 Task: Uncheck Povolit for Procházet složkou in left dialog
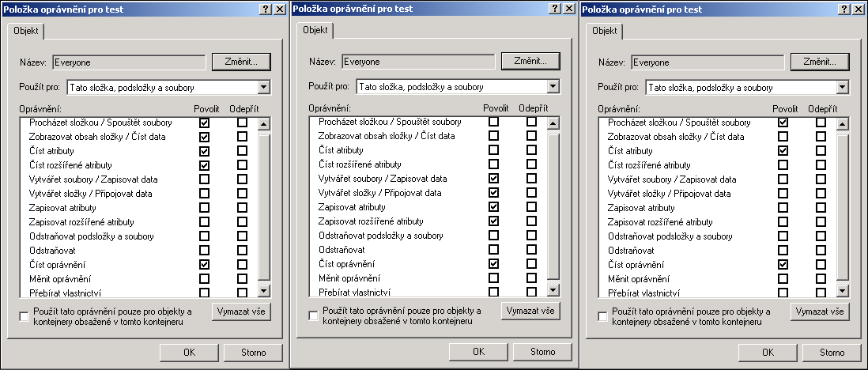[204, 123]
